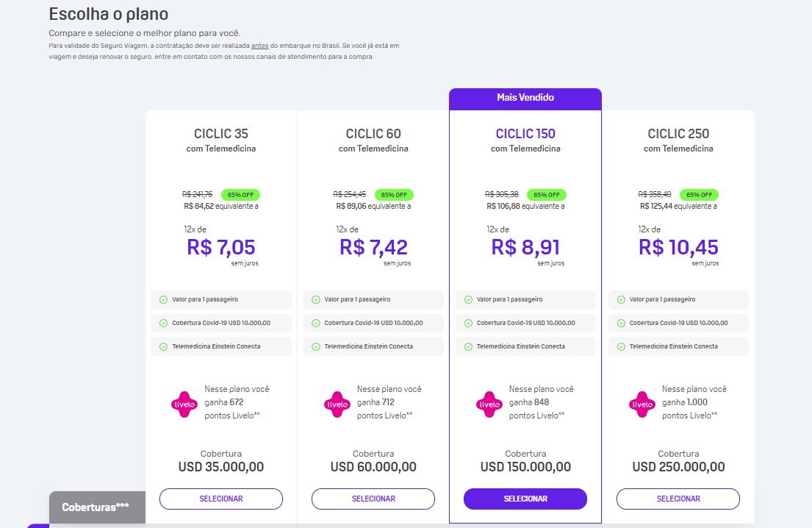Click the 65% OFF badge on CICLIC 35

click(x=241, y=195)
